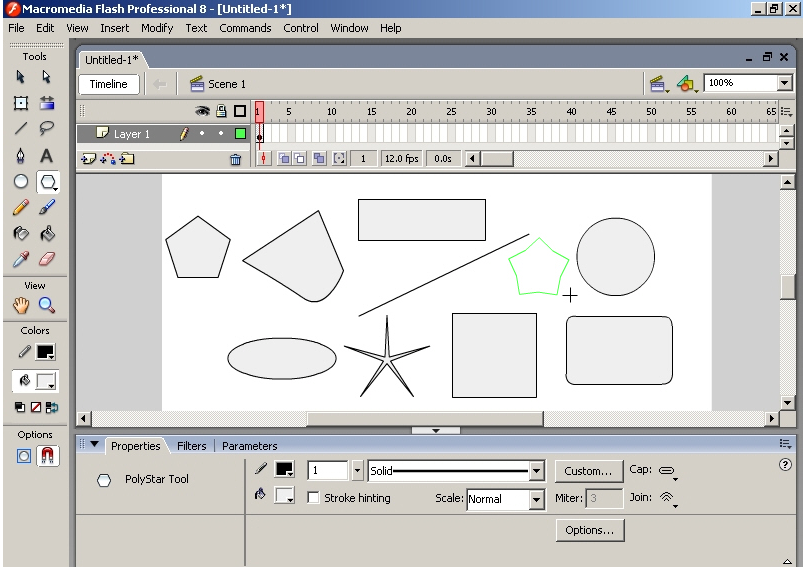Screen dimensions: 803x567
Task: Select the Eyedropper tool
Action: point(20,260)
